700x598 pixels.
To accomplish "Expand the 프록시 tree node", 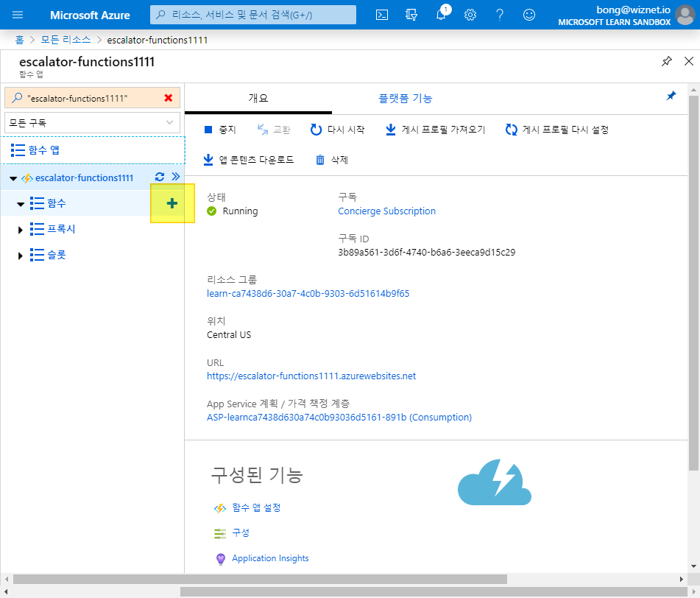I will tap(20, 230).
